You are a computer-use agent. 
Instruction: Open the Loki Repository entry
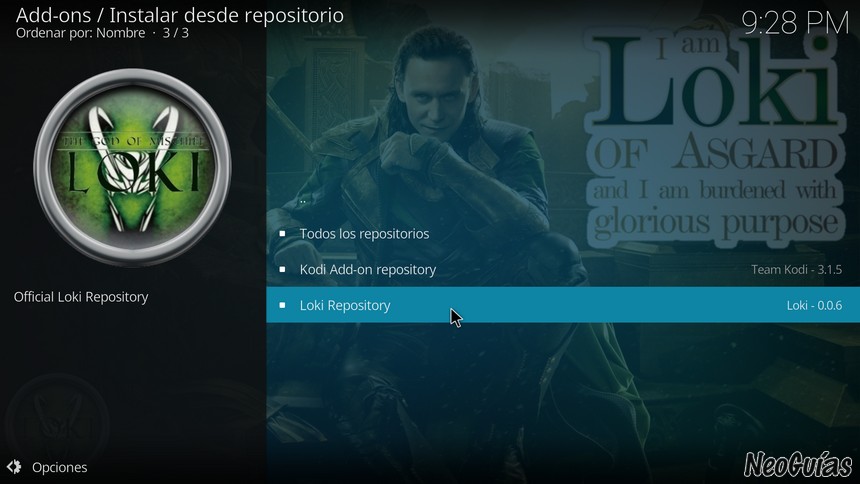click(x=563, y=305)
